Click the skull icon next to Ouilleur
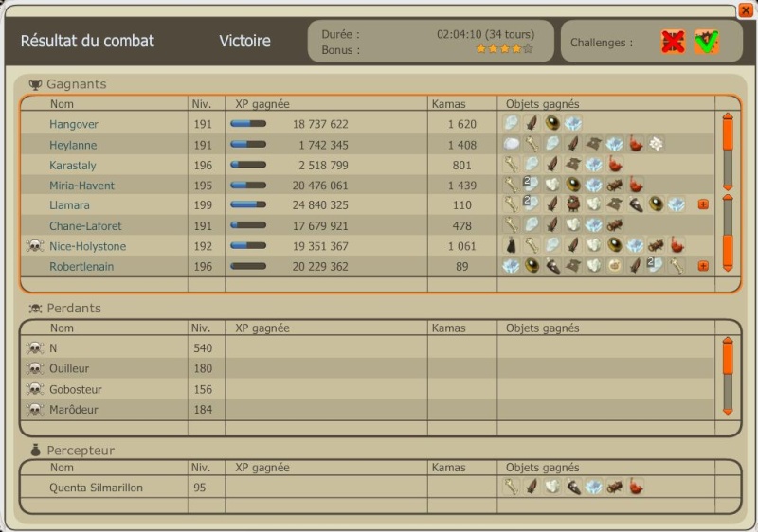Viewport: 758px width, 532px height. [35, 369]
